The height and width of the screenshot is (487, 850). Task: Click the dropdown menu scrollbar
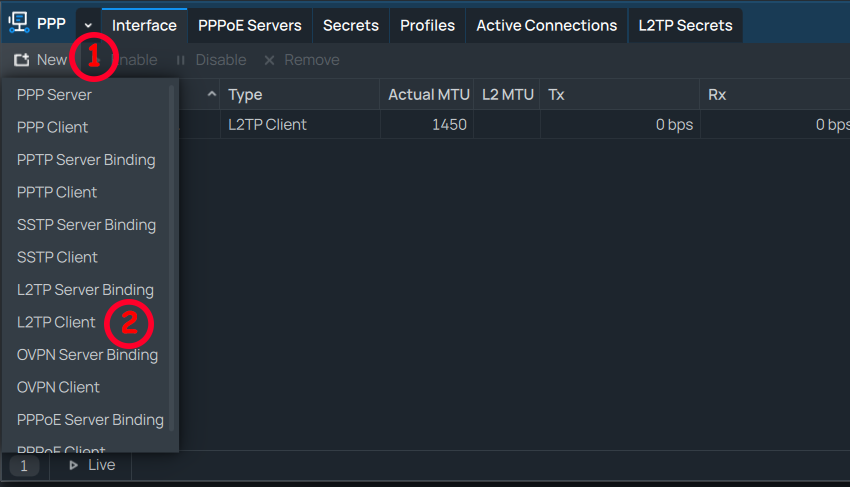172,250
